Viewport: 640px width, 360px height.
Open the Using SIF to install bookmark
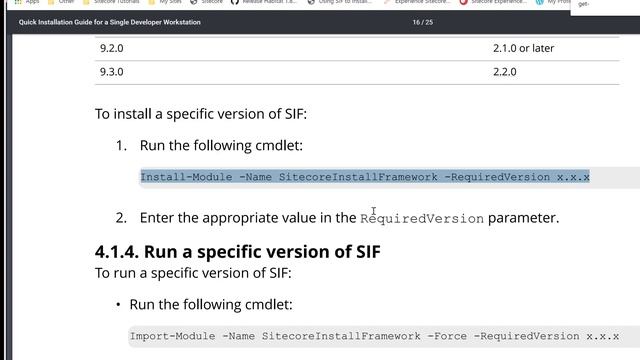(x=340, y=2)
